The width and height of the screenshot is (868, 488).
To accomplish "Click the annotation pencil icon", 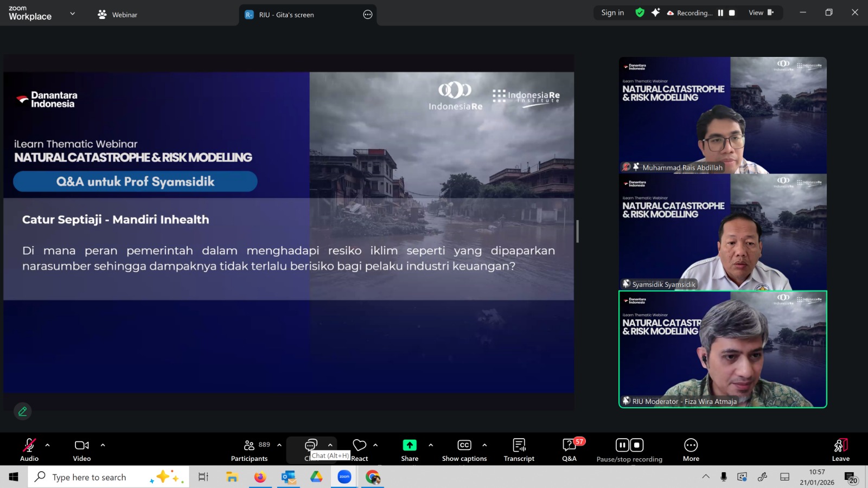I will (x=22, y=412).
